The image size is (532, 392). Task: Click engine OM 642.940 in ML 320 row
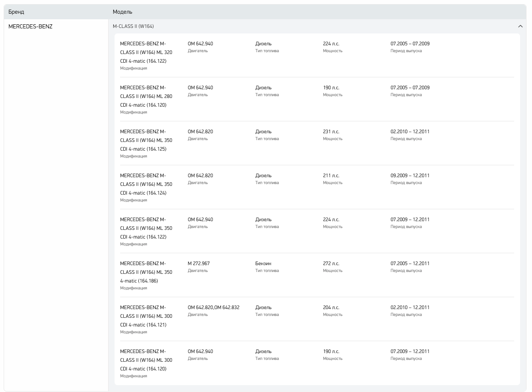201,44
